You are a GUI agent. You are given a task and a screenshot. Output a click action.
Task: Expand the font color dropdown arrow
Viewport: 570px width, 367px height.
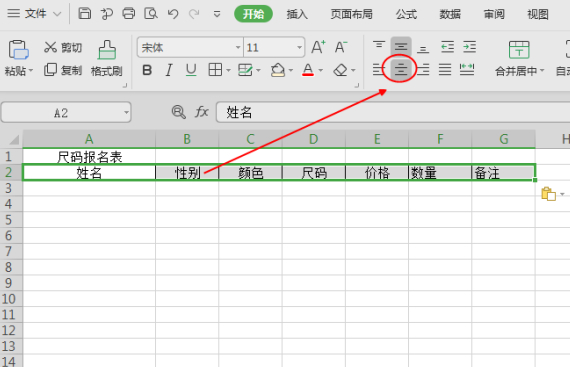[321, 70]
